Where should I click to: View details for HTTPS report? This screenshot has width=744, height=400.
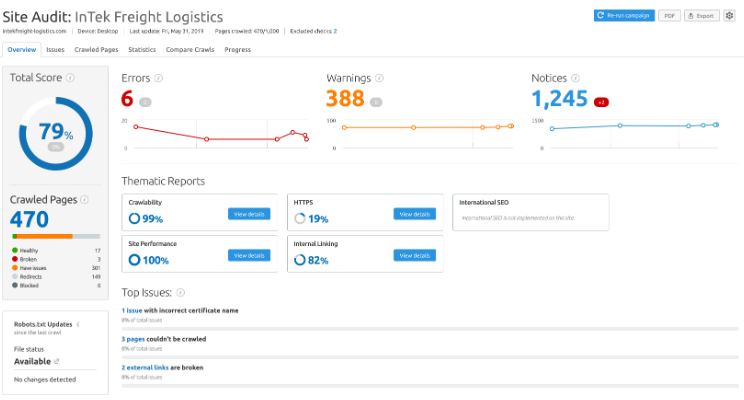414,214
